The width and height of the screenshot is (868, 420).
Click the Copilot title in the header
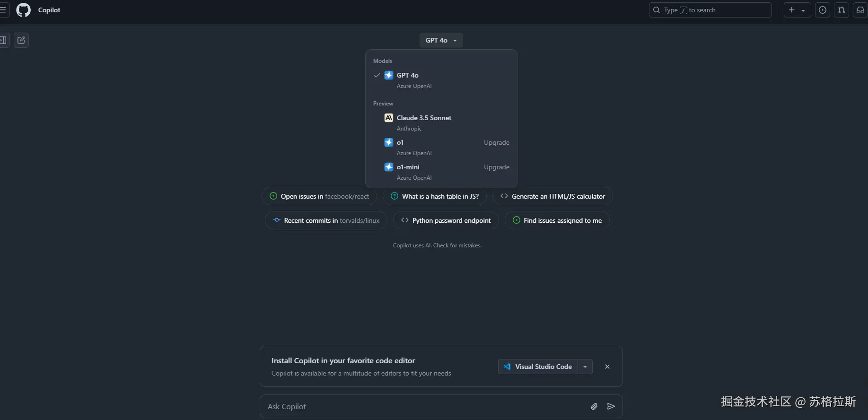[x=49, y=10]
